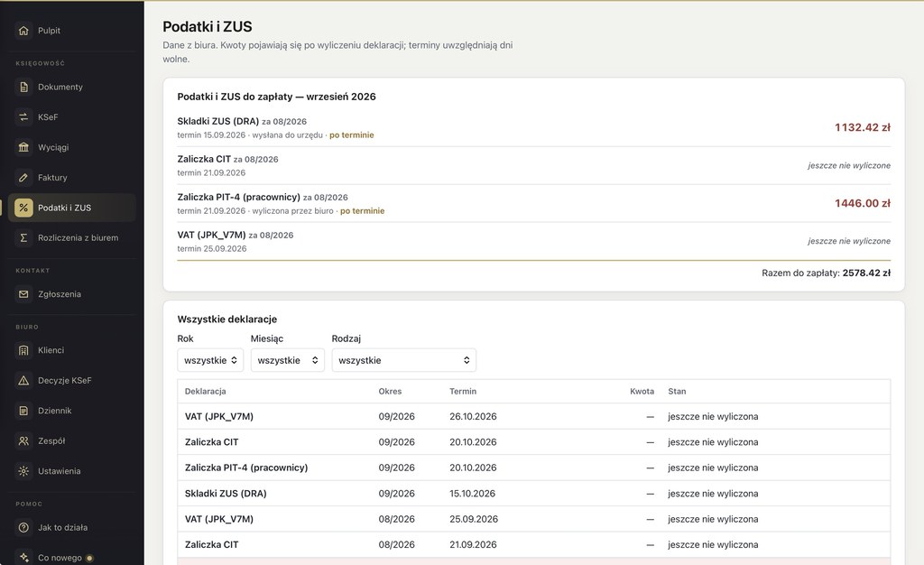Open the Jak to działa help link
This screenshot has width=924, height=565.
click(x=72, y=528)
